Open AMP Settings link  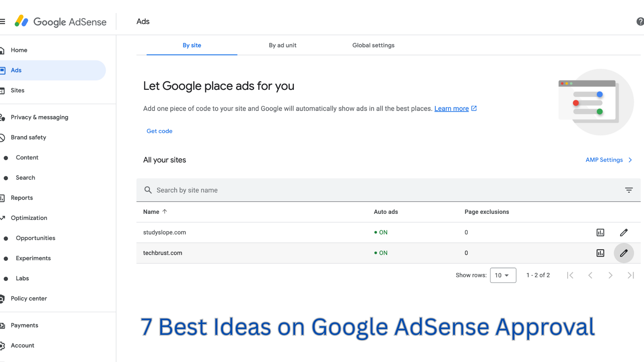(609, 160)
